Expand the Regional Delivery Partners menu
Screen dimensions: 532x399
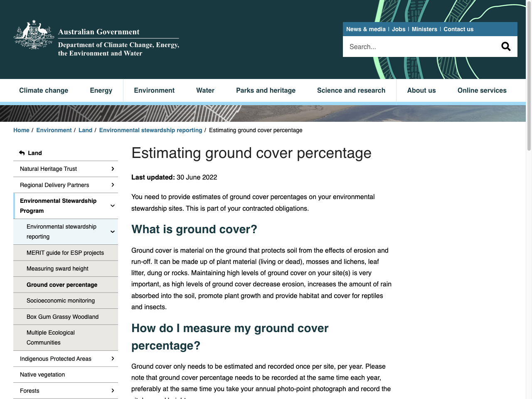tap(113, 185)
